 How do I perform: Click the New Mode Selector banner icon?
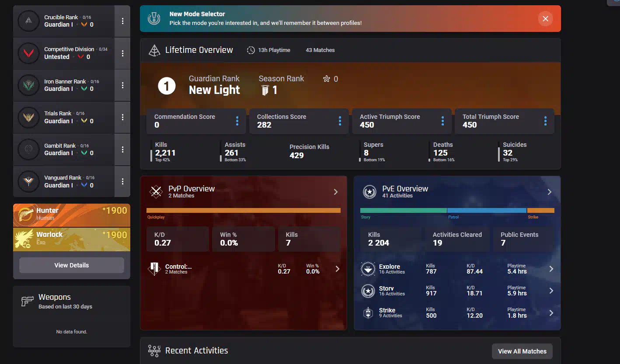154,19
